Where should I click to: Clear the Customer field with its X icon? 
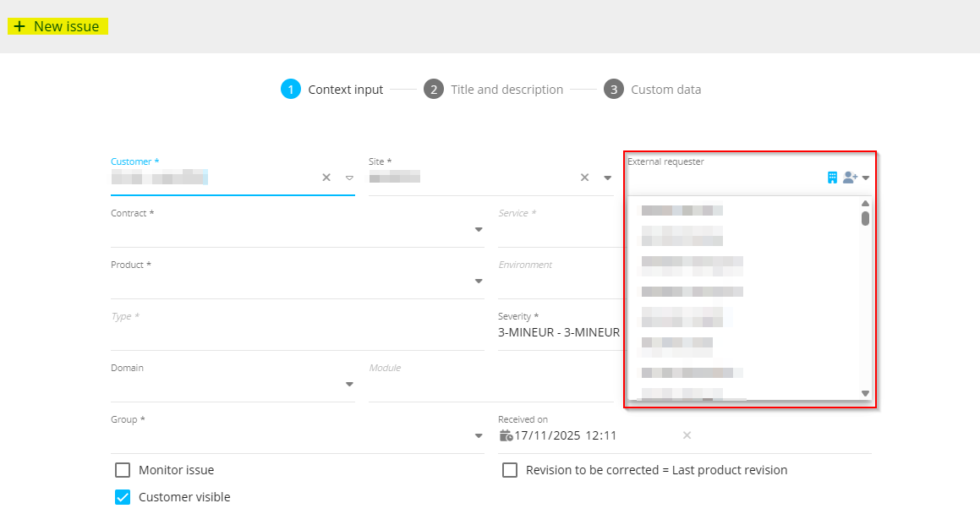click(x=326, y=178)
